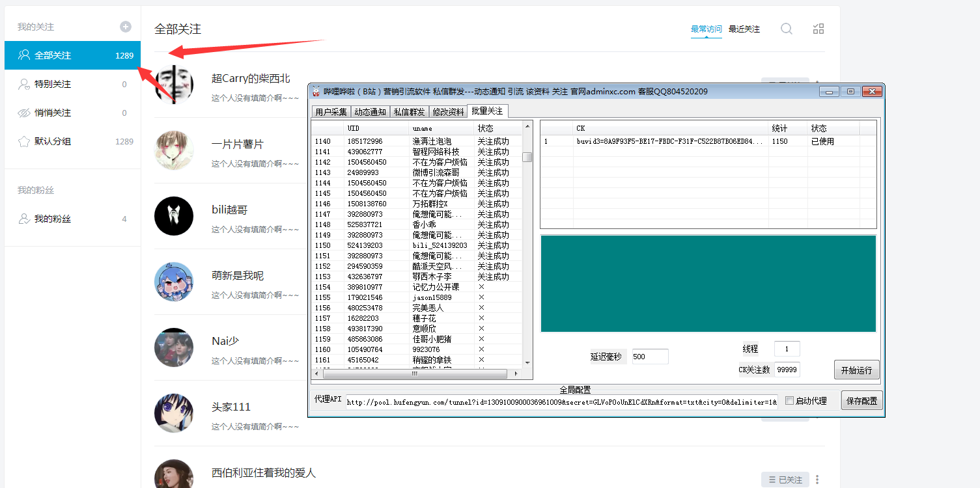Image resolution: width=980 pixels, height=488 pixels.
Task: Switch sorting to 最近关注
Action: pyautogui.click(x=743, y=29)
